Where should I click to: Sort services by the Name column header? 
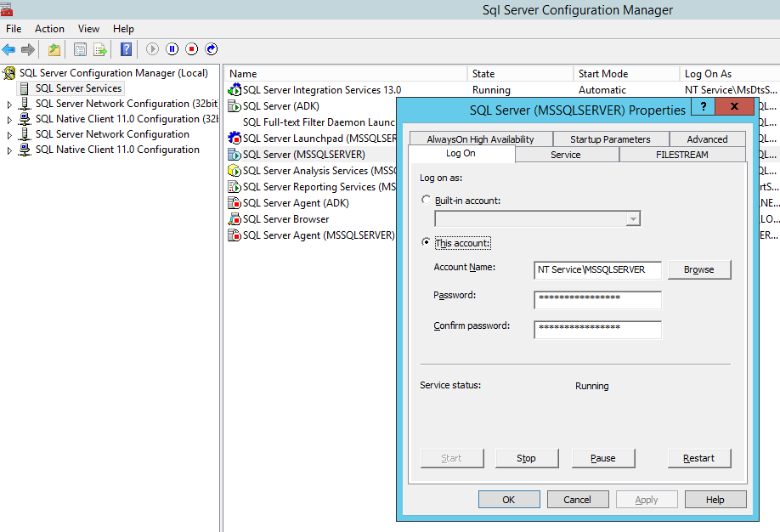click(346, 74)
